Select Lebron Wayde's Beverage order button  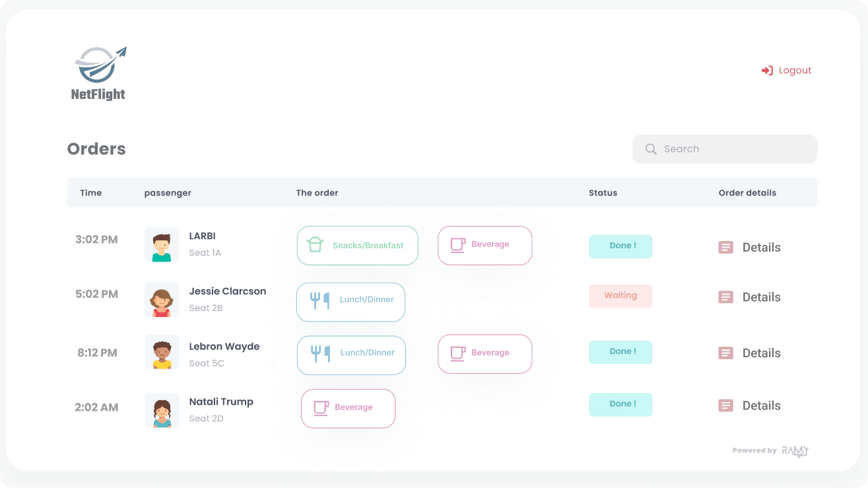tap(484, 354)
